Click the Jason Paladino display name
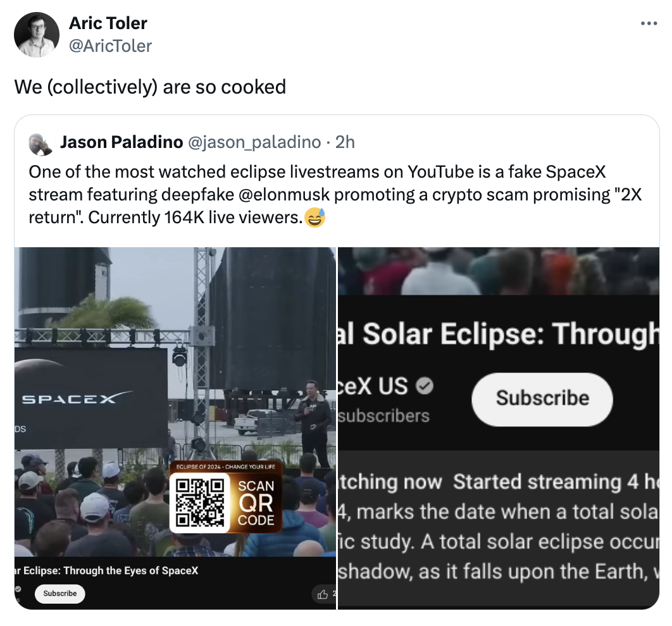 pos(119,142)
